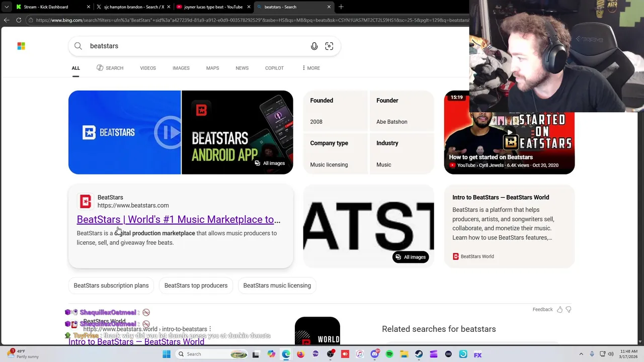Open the FX app in the taskbar
Viewport: 644px width, 362px height.
tap(478, 354)
